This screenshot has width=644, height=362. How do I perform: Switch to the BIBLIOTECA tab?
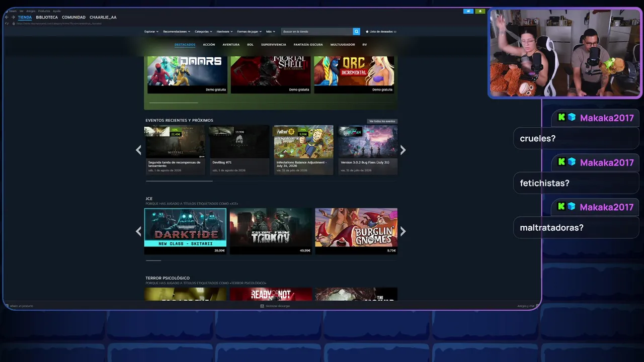tap(47, 17)
